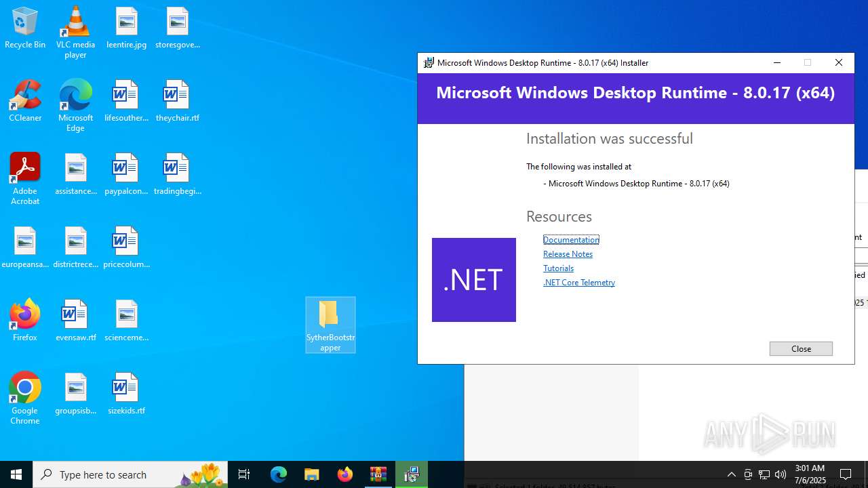Open the Tutorials link
This screenshot has height=488, width=868.
click(558, 268)
